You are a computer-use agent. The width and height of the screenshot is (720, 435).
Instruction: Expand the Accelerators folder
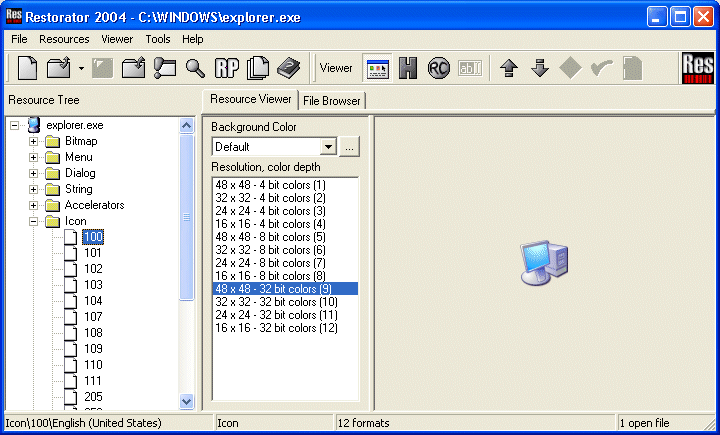[x=33, y=206]
